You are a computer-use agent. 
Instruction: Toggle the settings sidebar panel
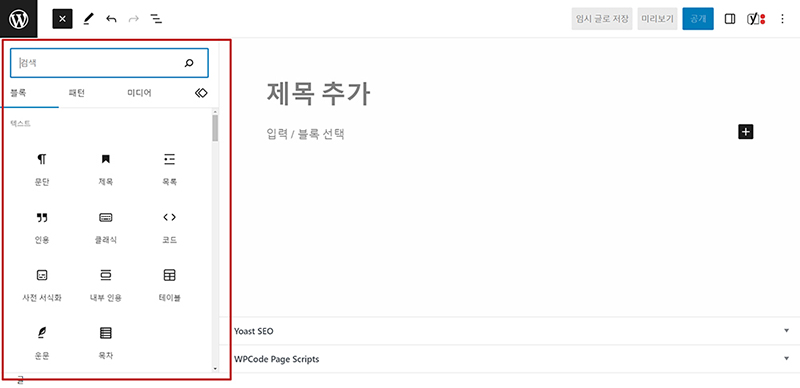730,19
